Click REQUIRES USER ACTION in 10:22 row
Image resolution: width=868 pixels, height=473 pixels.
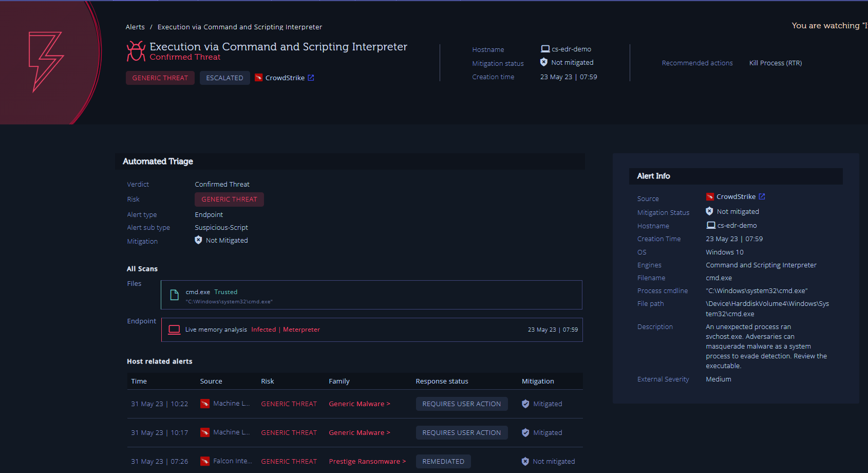[x=461, y=404]
